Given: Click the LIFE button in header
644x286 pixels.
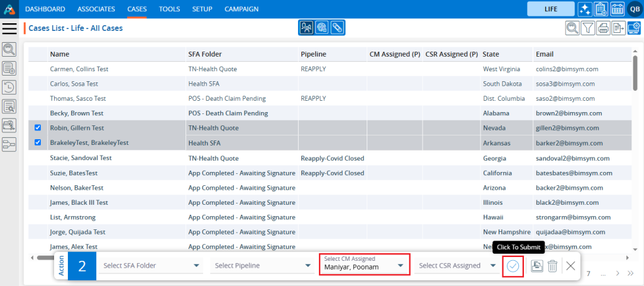Looking at the screenshot, I should pos(550,9).
